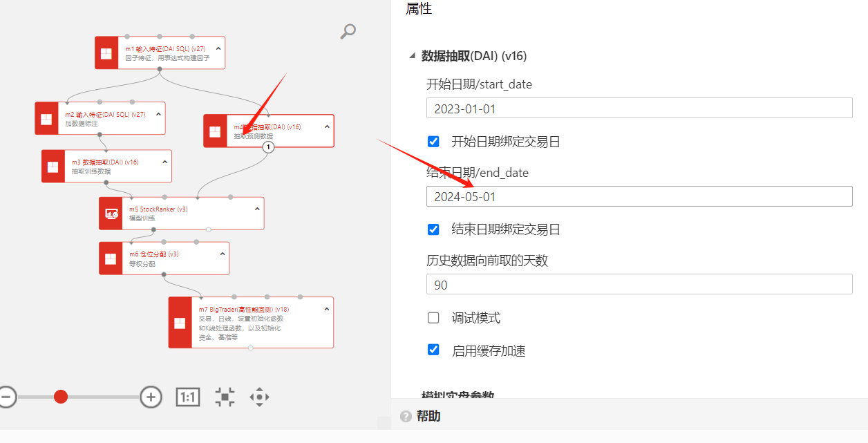Uncheck 开始日期绑定交易日 checkbox
The width and height of the screenshot is (868, 443).
pyautogui.click(x=433, y=142)
